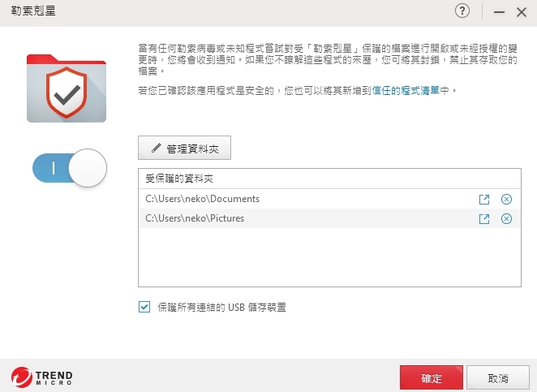The width and height of the screenshot is (537, 392).
Task: Open the 信任的程式清單 link
Action: [x=405, y=92]
